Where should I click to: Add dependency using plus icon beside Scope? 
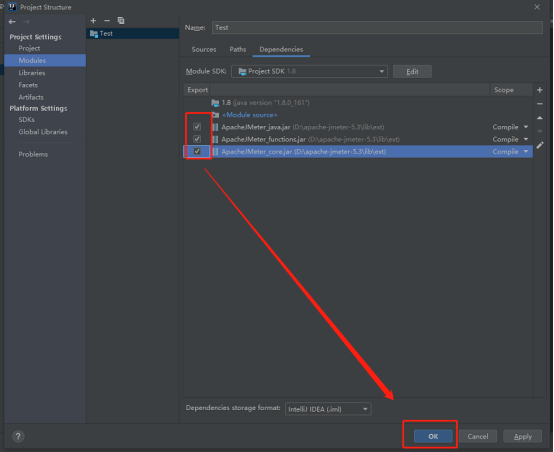(x=540, y=90)
